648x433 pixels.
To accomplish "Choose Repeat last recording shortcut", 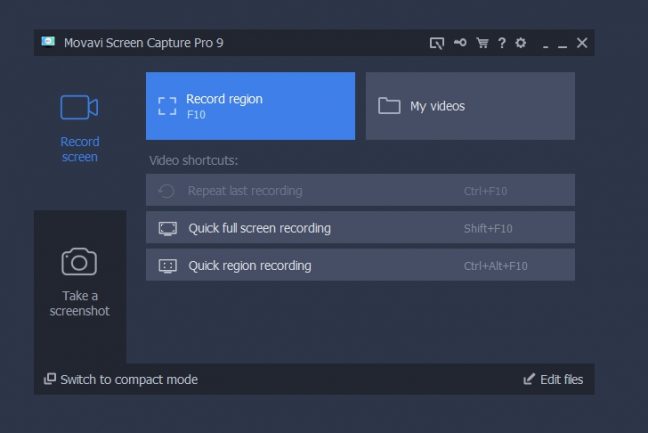I will (360, 190).
